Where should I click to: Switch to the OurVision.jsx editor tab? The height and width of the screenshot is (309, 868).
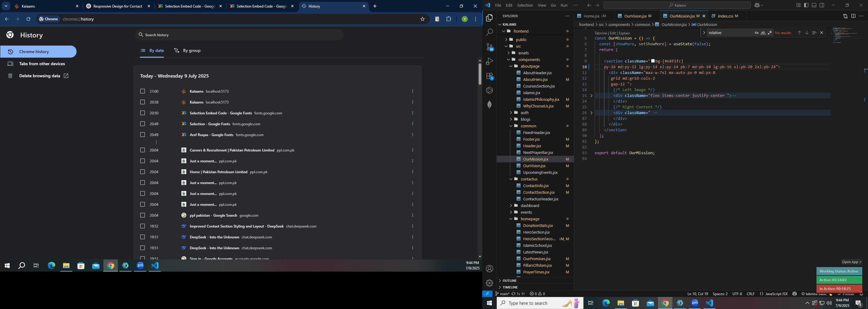click(635, 16)
